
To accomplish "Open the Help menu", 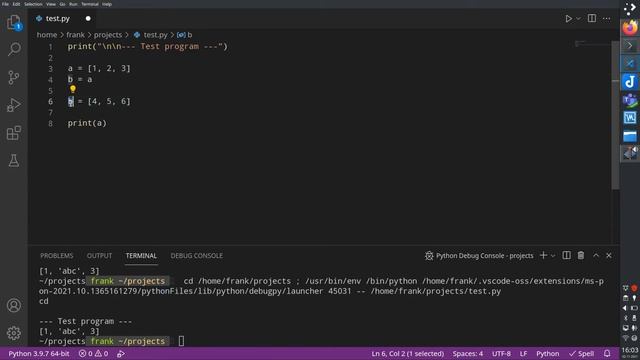I will 107,4.
